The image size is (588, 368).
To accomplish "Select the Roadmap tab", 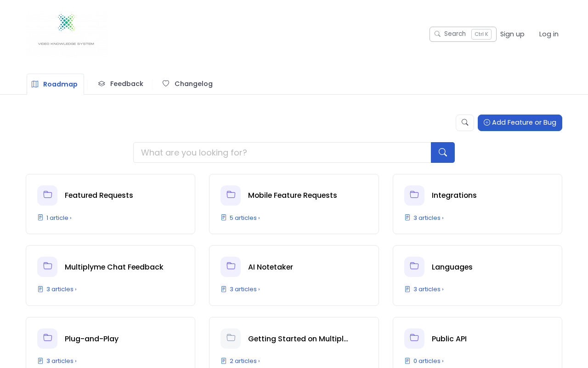I will 55,84.
